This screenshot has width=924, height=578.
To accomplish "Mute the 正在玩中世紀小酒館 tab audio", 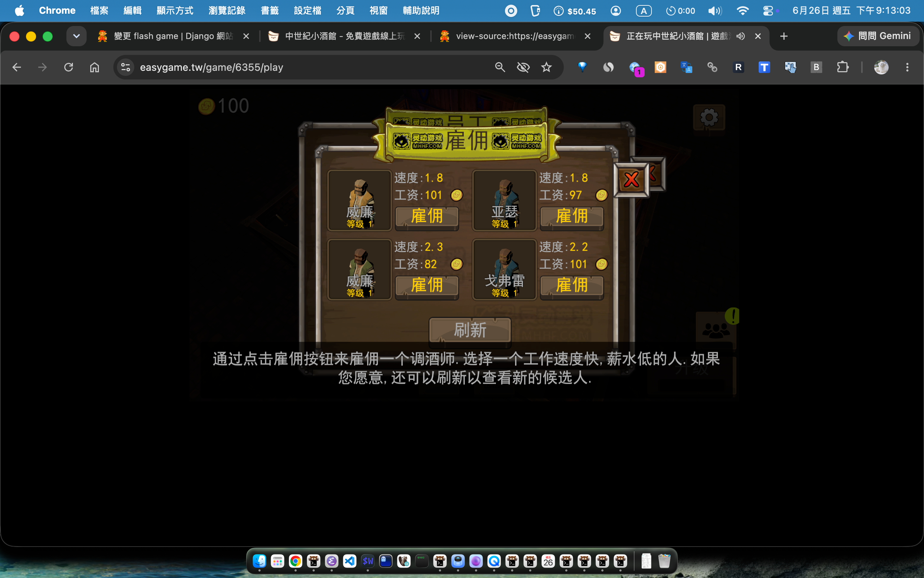I will coord(740,36).
